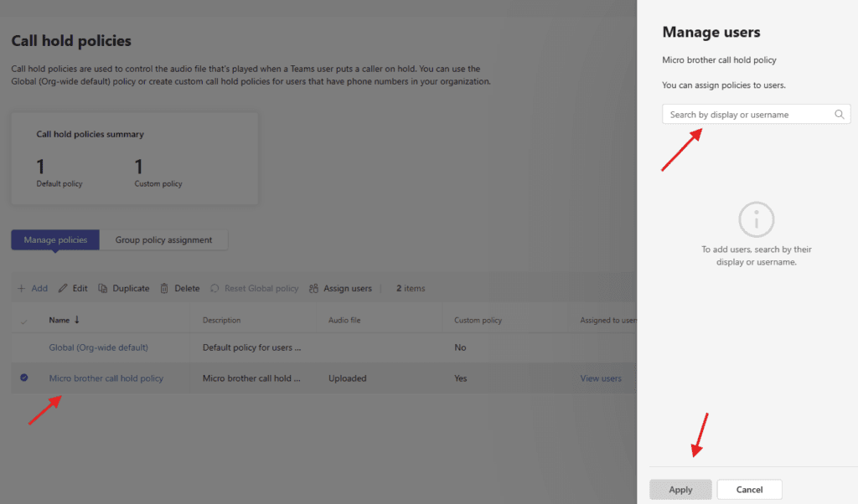Open the Micro brother call hold policy link
The image size is (858, 504).
click(x=106, y=378)
